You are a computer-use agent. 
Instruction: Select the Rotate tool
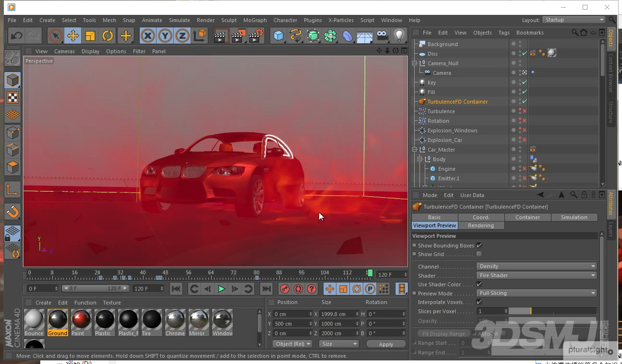pyautogui.click(x=108, y=35)
